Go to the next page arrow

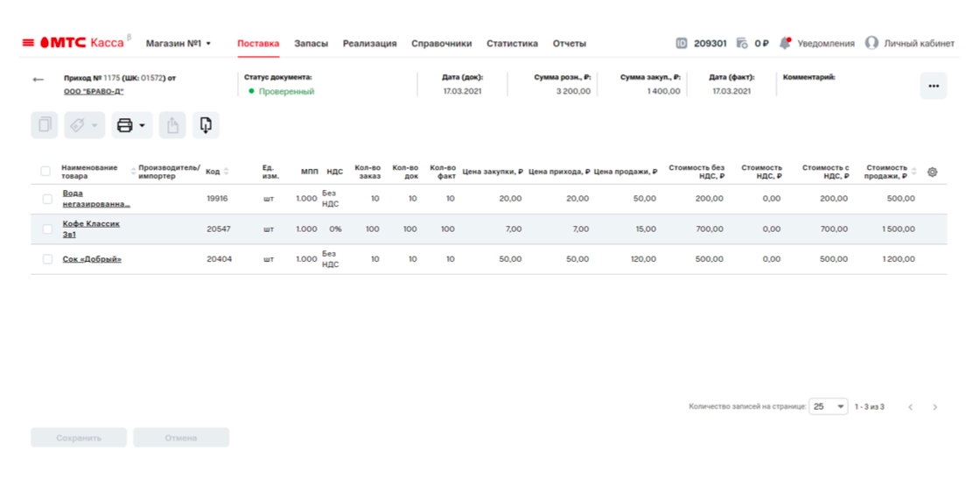coord(935,407)
